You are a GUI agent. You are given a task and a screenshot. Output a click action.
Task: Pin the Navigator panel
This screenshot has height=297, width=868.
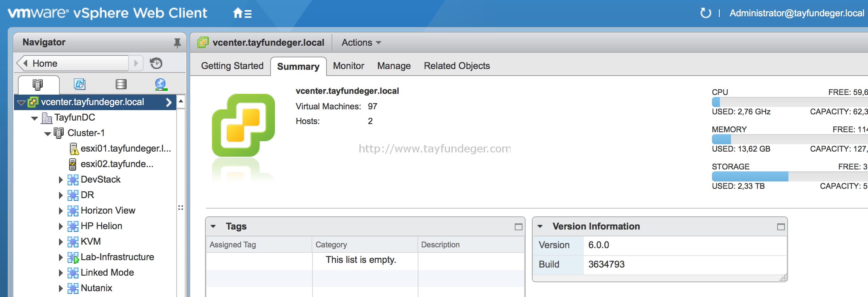pyautogui.click(x=177, y=43)
